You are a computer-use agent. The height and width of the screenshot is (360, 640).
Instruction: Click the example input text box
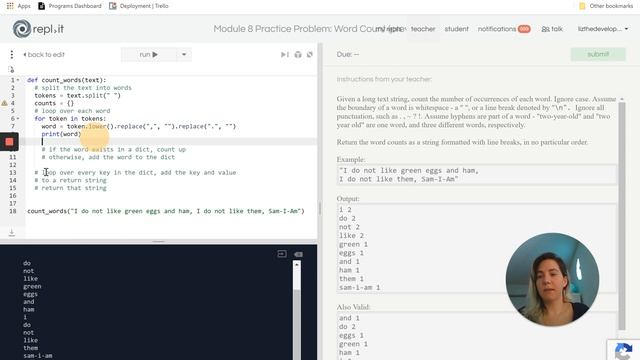point(476,175)
